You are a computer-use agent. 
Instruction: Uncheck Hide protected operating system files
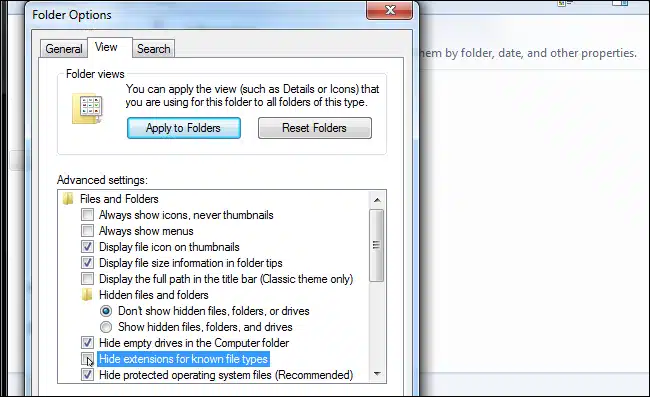coord(87,375)
